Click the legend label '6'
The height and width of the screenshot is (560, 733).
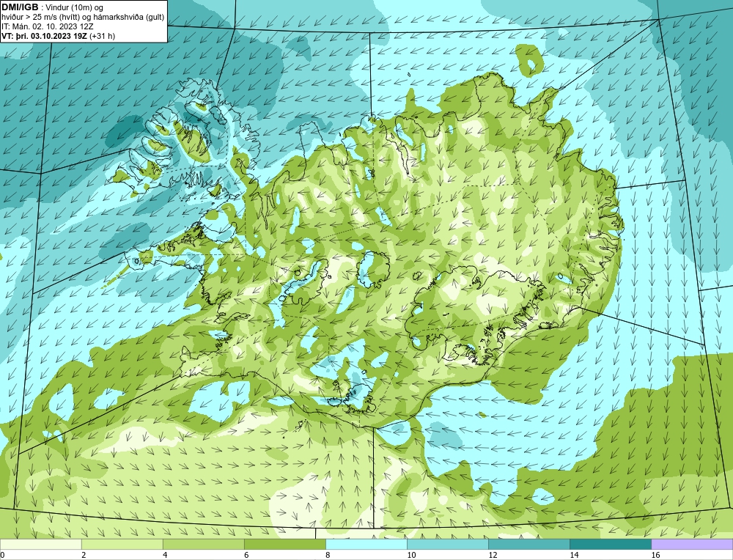[x=246, y=555]
